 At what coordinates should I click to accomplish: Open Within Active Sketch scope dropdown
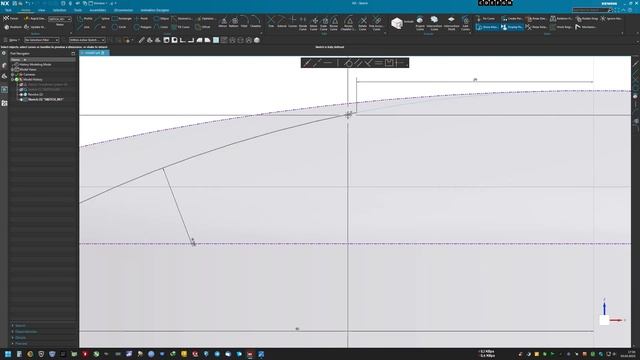[x=87, y=40]
